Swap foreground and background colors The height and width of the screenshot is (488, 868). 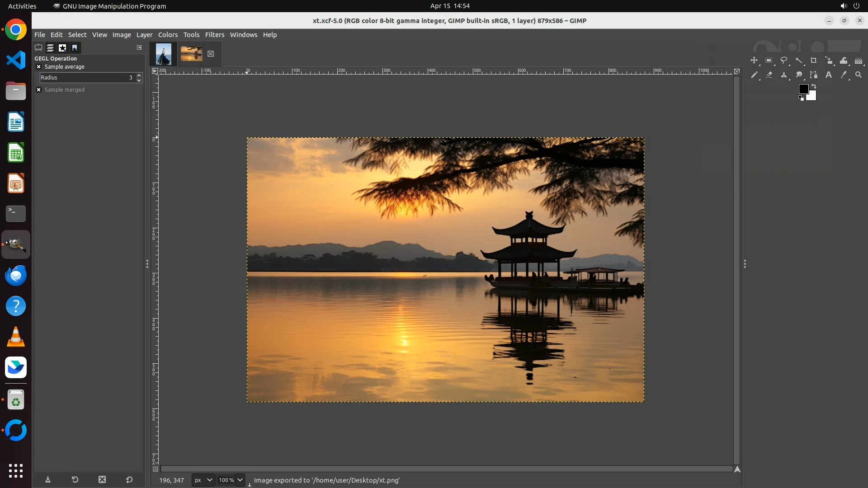tap(814, 86)
